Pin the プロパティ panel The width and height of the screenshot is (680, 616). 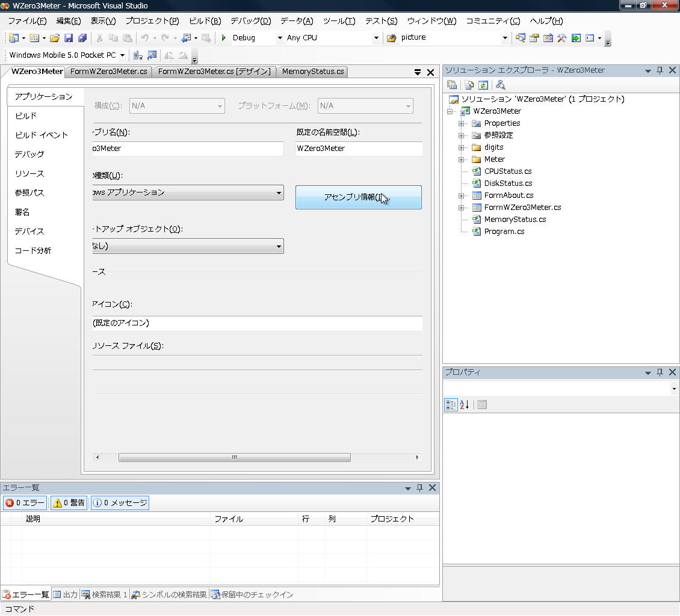click(x=660, y=372)
